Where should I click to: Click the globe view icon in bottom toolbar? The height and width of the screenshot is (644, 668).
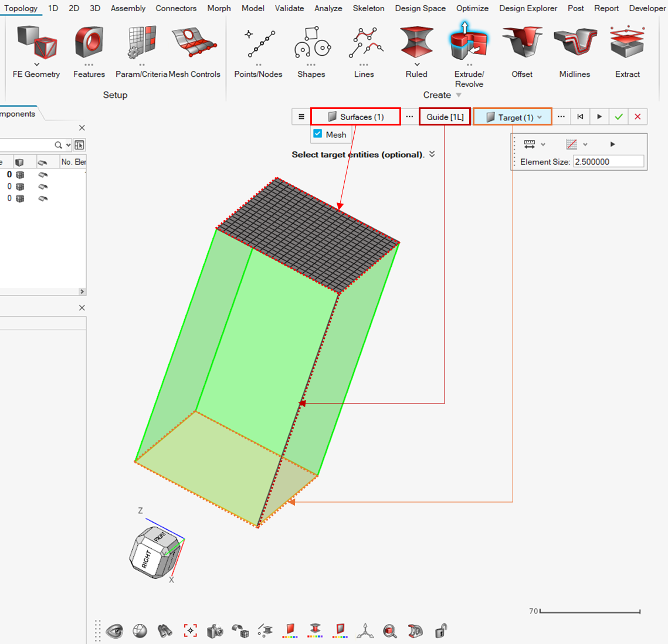[x=140, y=631]
